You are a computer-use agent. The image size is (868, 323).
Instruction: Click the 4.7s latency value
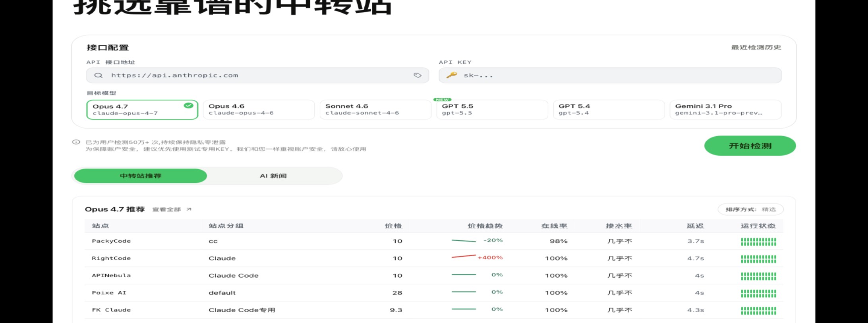(x=696, y=258)
